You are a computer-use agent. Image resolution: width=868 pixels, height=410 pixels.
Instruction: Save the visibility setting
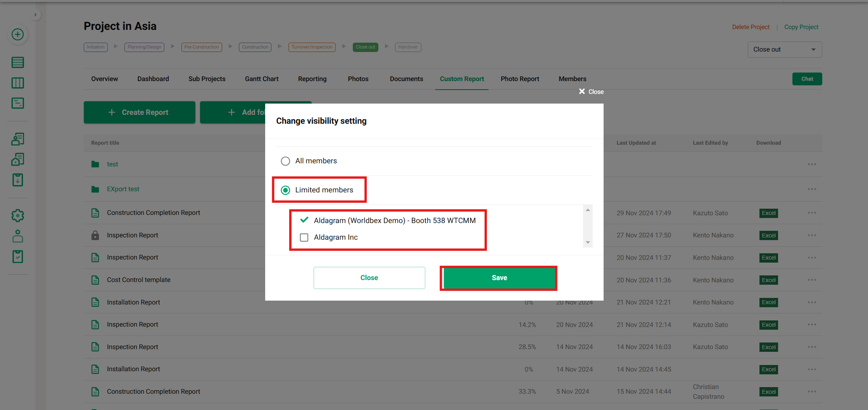(x=499, y=278)
